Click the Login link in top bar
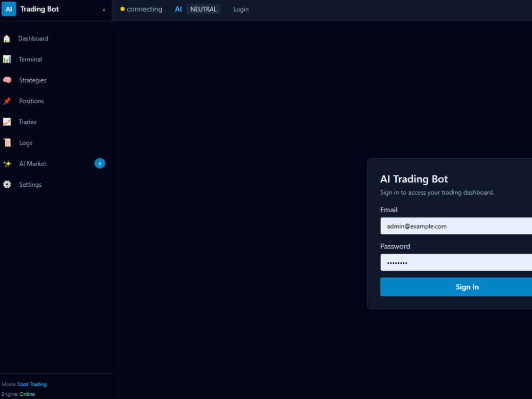Screen dimensions: 532x399 tap(241, 10)
